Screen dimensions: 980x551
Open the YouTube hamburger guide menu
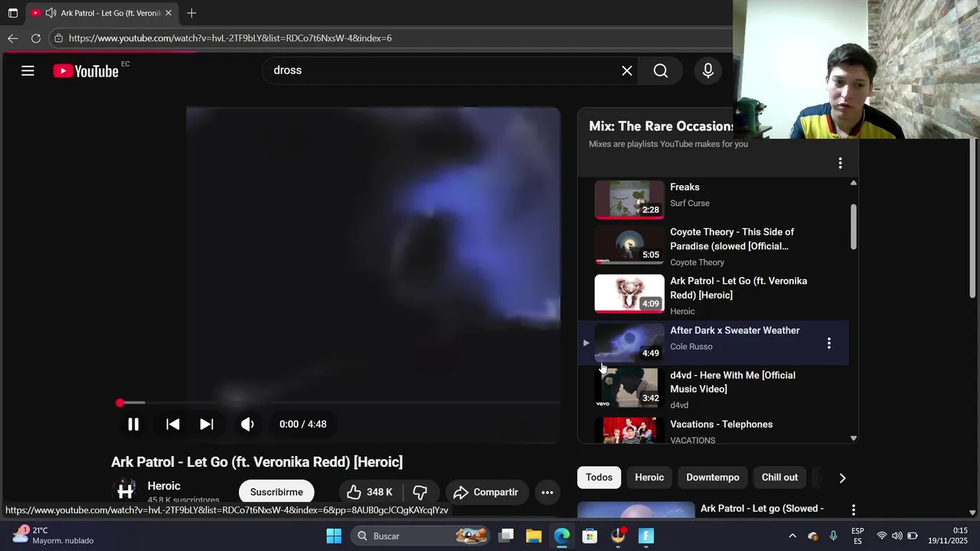[x=28, y=71]
